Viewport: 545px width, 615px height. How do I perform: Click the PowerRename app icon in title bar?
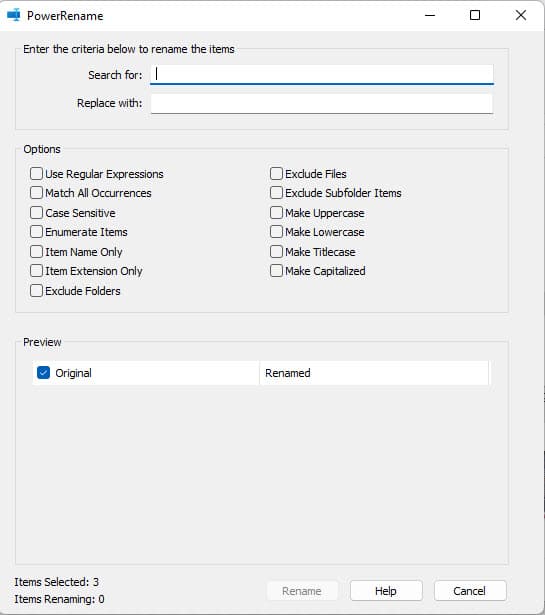(x=14, y=15)
